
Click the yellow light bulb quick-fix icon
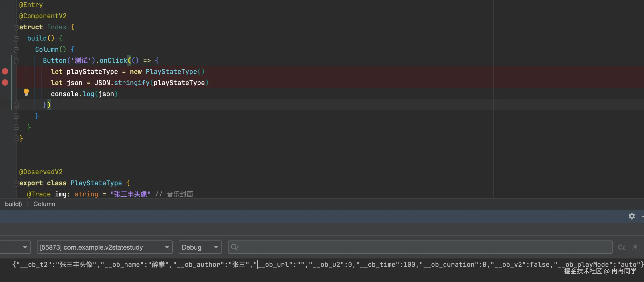(x=26, y=92)
